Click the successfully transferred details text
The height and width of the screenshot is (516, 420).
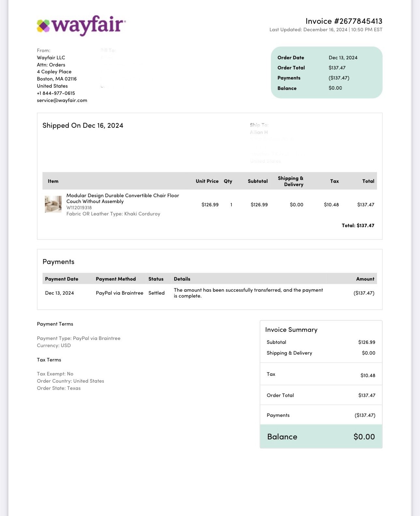click(248, 293)
